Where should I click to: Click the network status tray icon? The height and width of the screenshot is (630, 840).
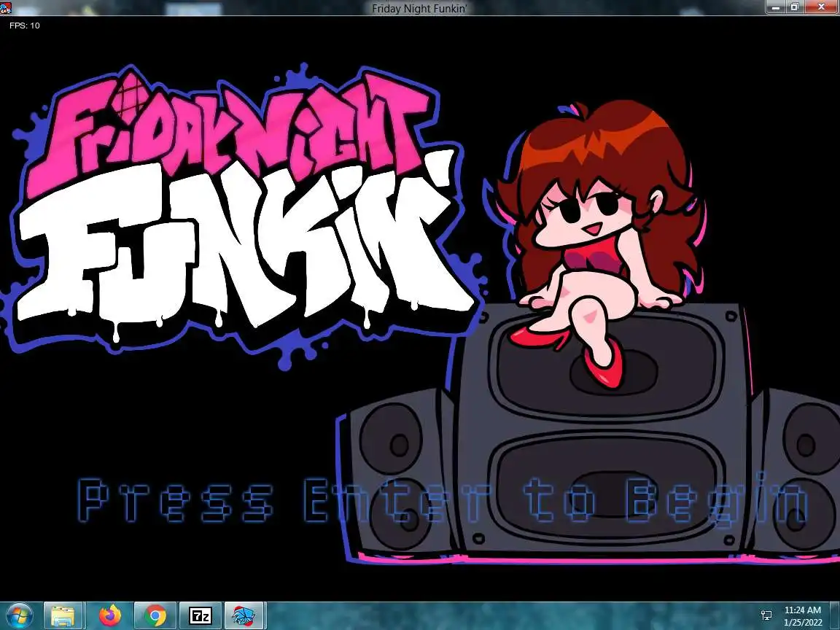click(766, 616)
